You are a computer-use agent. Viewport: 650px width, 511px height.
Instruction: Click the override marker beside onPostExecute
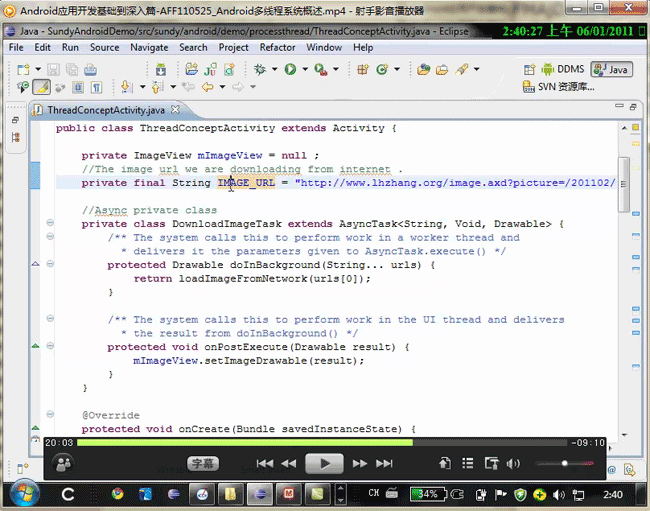[x=36, y=346]
